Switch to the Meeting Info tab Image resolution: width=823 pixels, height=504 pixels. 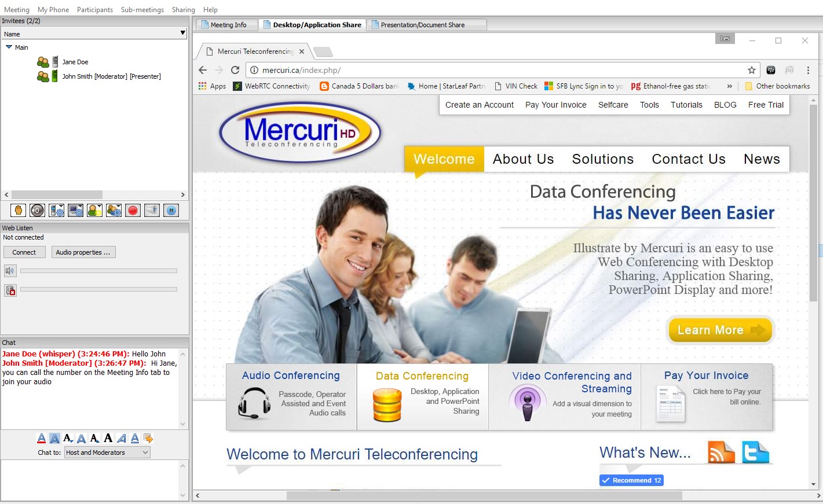[227, 25]
